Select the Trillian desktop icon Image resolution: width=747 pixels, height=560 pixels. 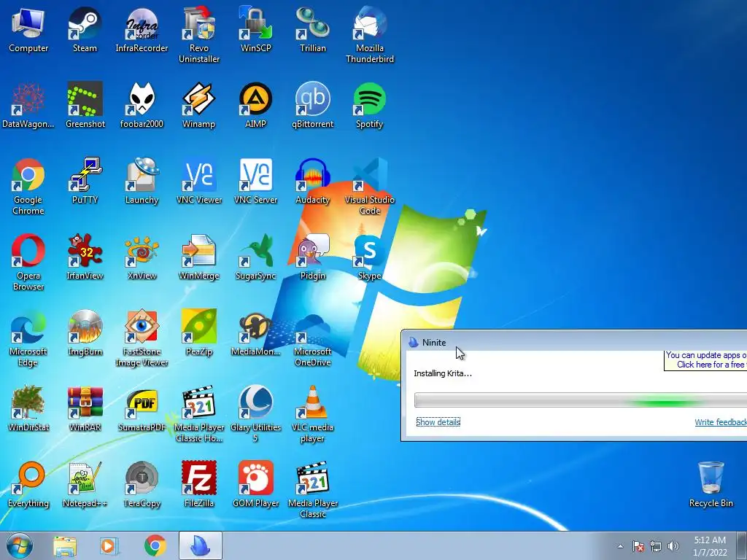pyautogui.click(x=312, y=29)
